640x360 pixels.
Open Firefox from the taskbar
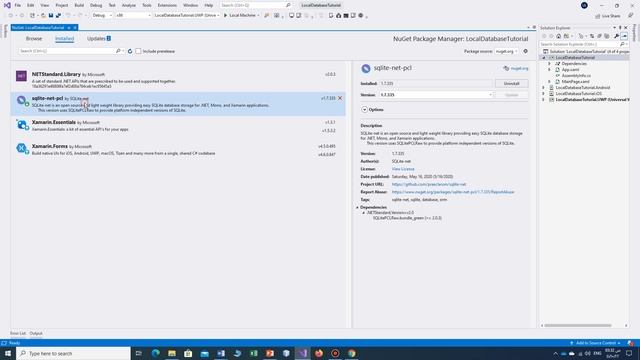coord(319,353)
